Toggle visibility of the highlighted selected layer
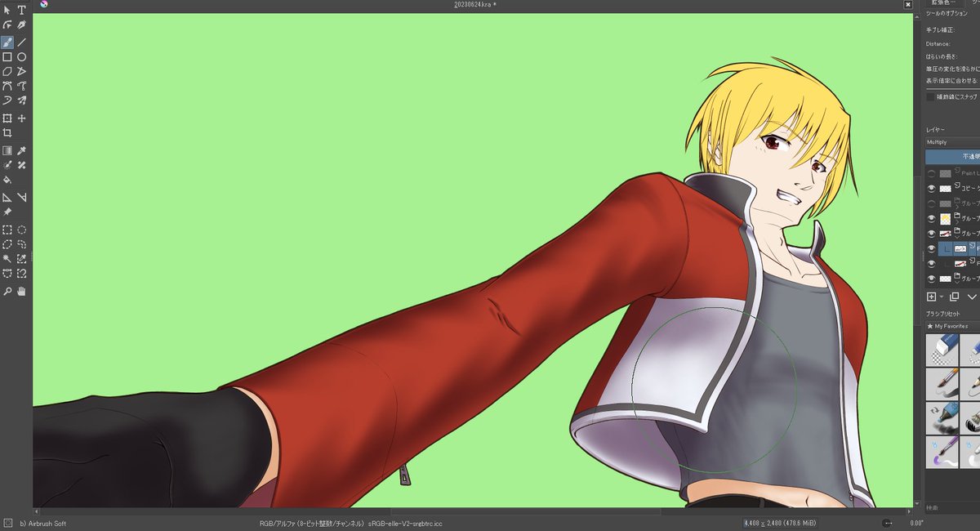 pyautogui.click(x=932, y=248)
